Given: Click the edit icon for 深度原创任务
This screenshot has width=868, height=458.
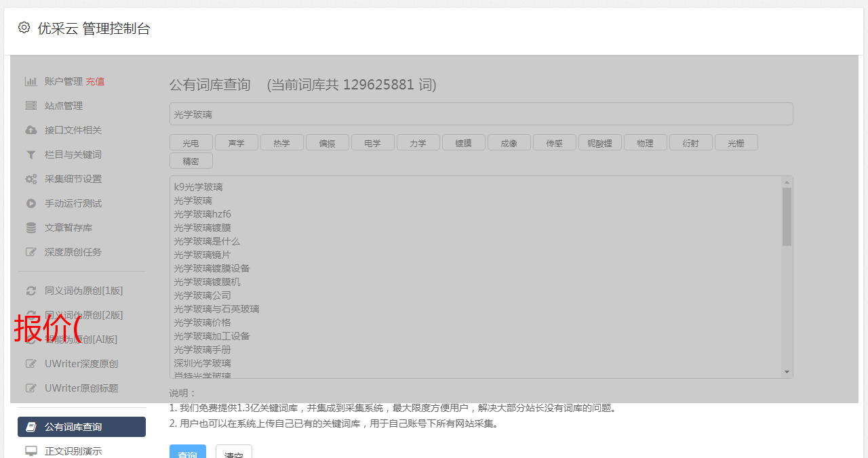Looking at the screenshot, I should point(31,252).
